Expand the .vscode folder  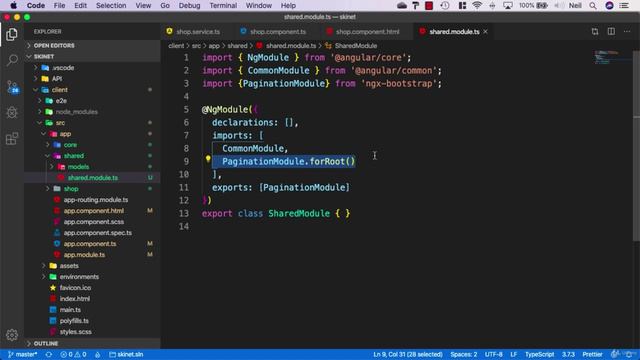pyautogui.click(x=92, y=67)
